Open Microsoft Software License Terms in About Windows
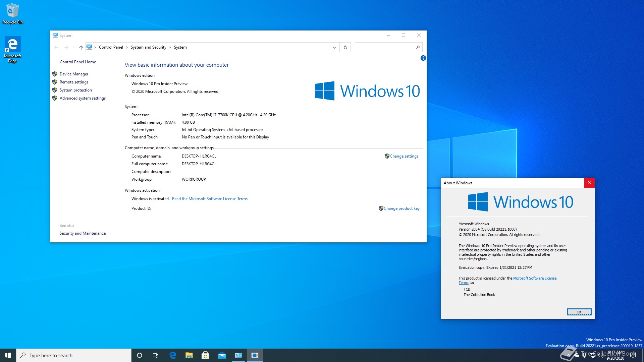Image resolution: width=644 pixels, height=362 pixels. (535, 278)
